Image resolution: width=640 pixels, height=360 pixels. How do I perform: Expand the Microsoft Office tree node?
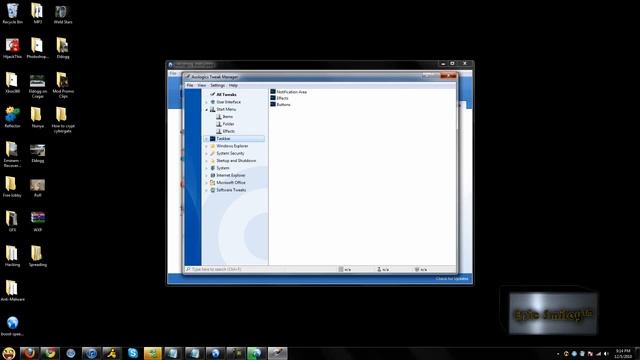[x=207, y=183]
